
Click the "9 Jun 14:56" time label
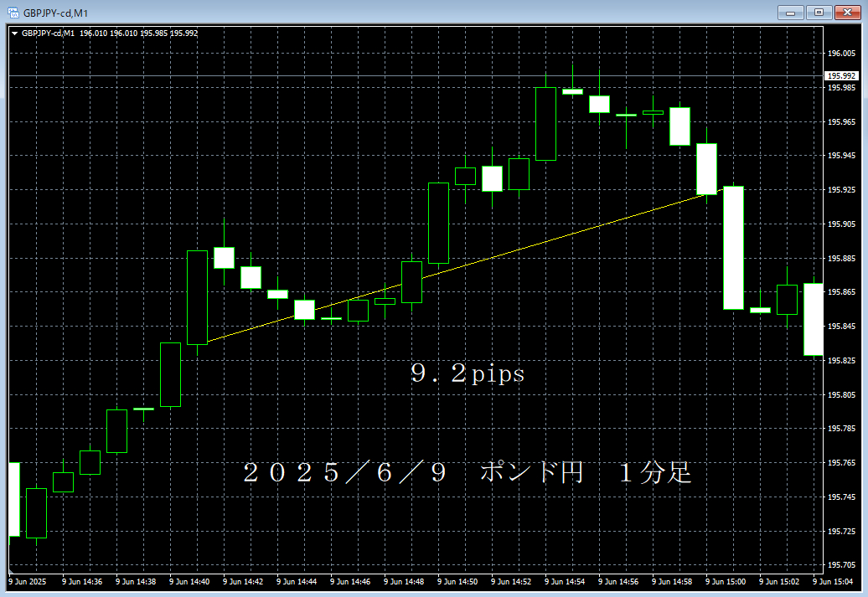[618, 581]
